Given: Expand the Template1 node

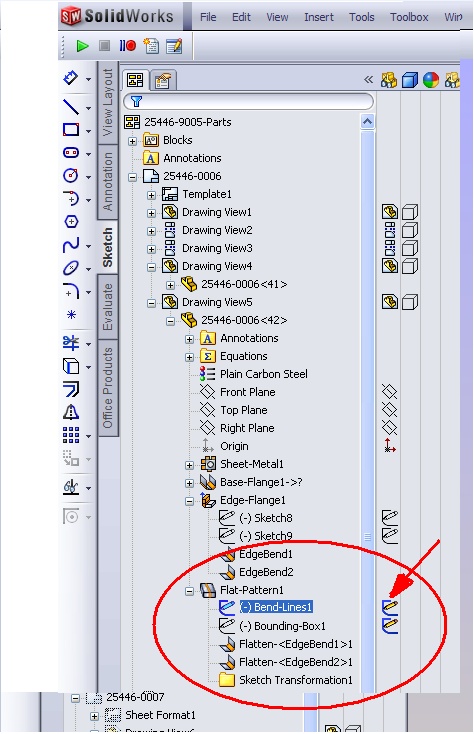Looking at the screenshot, I should coord(151,195).
